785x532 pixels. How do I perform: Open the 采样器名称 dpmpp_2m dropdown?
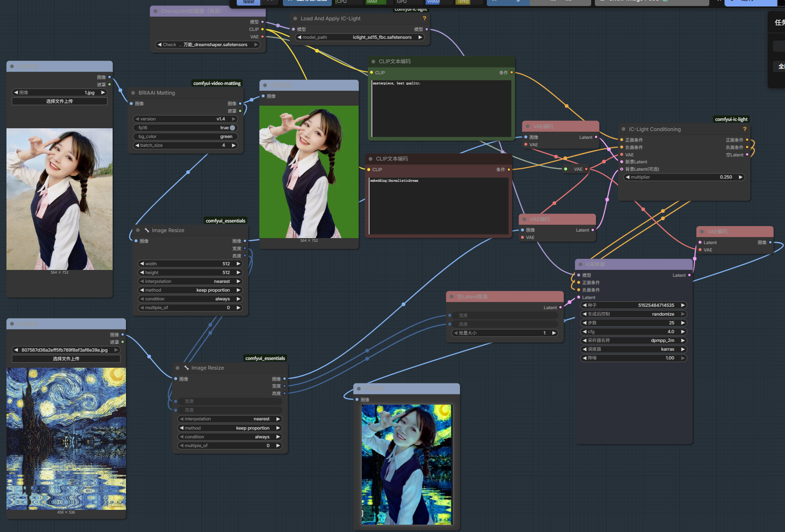634,341
